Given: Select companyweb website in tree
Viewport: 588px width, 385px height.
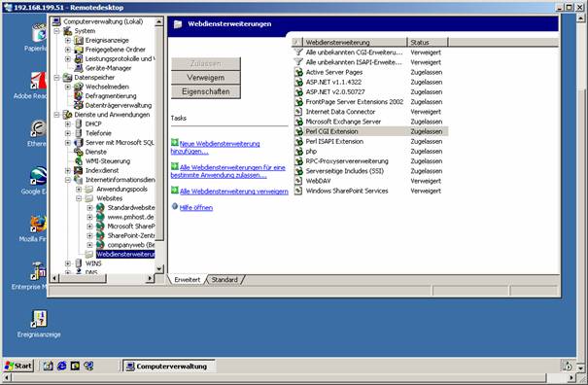Looking at the screenshot, I should click(x=131, y=245).
